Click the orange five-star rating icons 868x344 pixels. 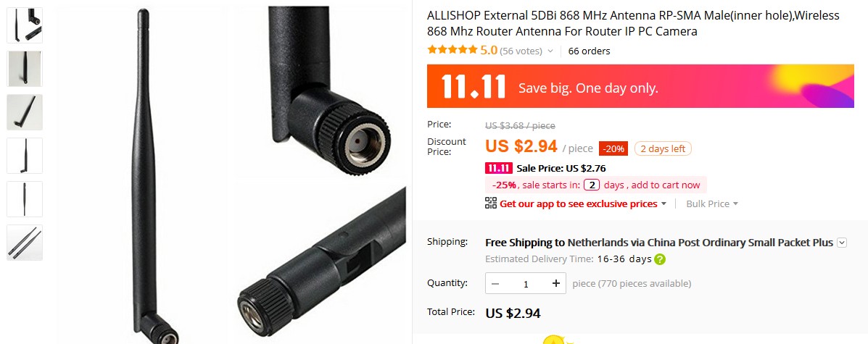click(452, 50)
